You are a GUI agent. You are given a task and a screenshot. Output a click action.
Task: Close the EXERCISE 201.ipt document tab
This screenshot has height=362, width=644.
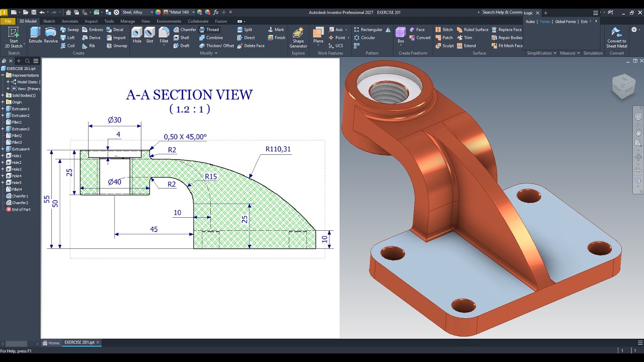tap(98, 342)
